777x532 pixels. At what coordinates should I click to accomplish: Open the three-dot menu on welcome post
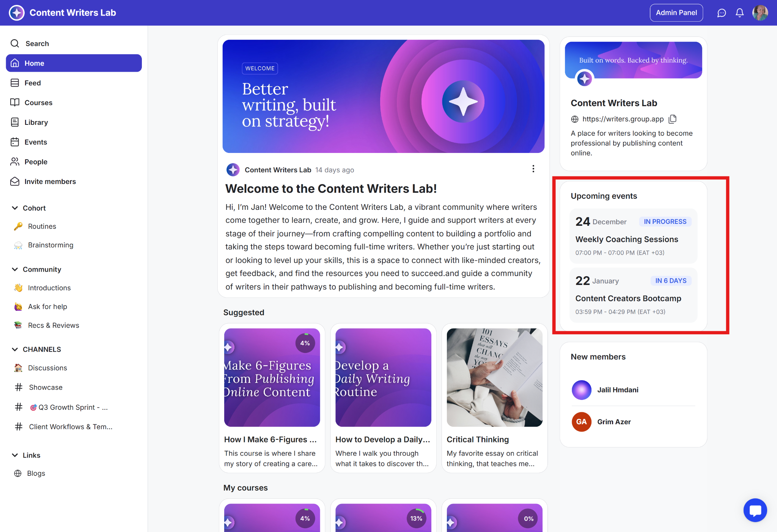tap(533, 169)
